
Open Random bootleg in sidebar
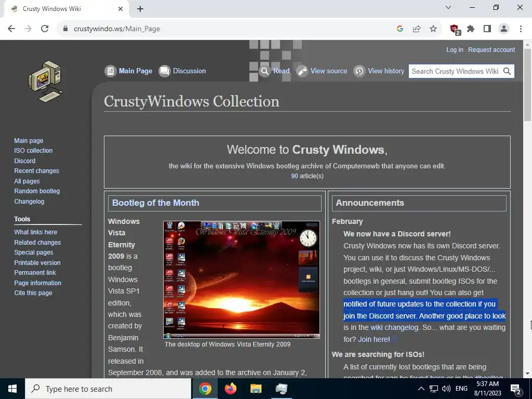pos(37,191)
